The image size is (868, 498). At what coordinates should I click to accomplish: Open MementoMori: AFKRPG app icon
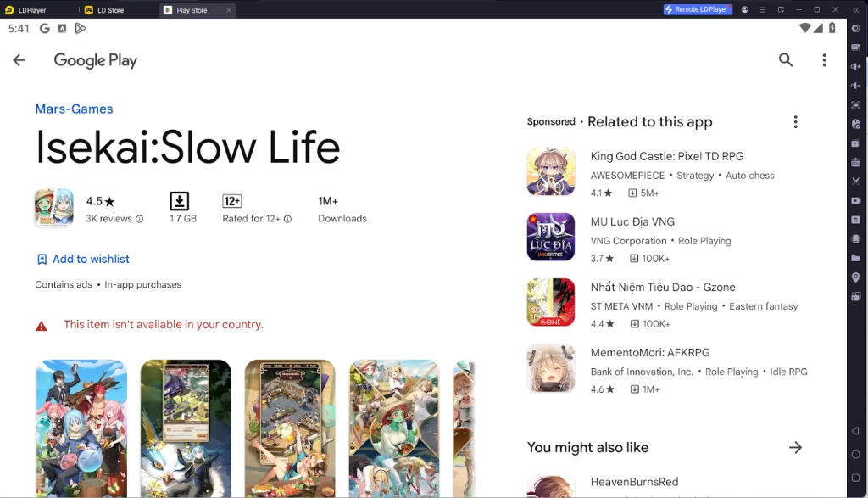pyautogui.click(x=551, y=367)
